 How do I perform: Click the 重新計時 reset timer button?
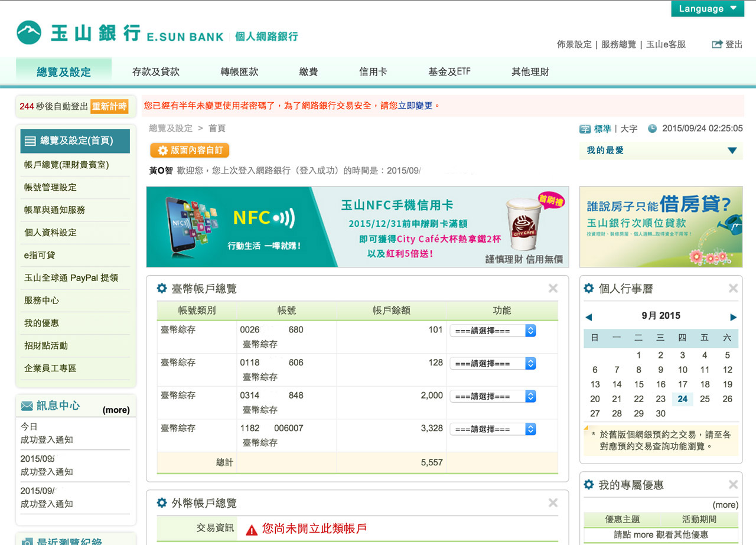point(109,106)
